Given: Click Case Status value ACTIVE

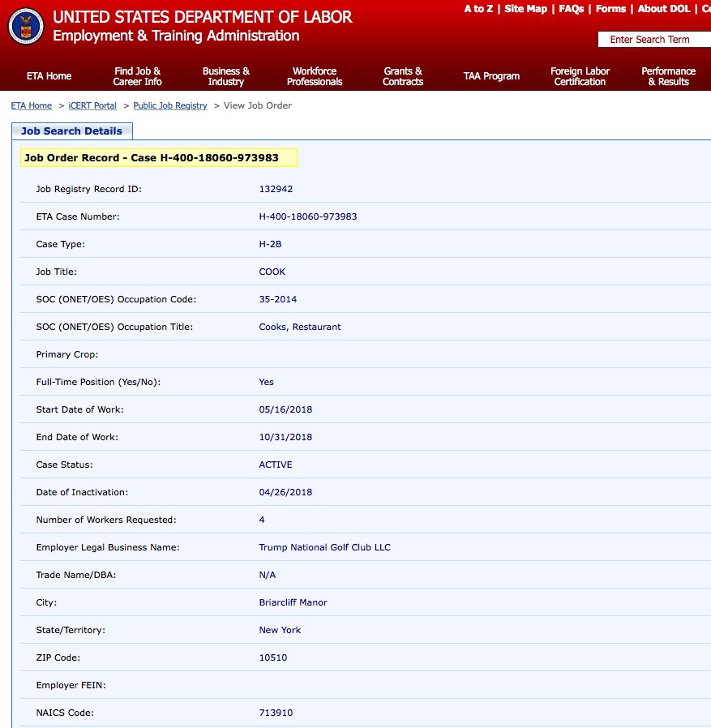Looking at the screenshot, I should [x=276, y=465].
